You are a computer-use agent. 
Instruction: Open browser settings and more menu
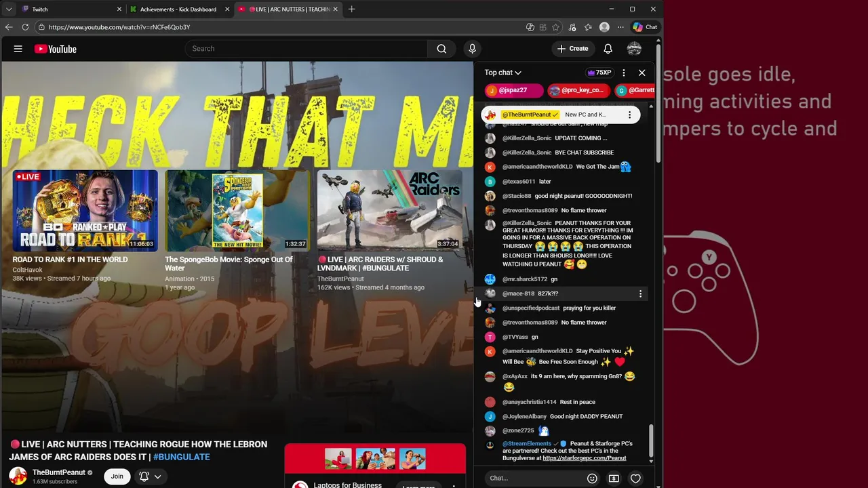coord(620,27)
